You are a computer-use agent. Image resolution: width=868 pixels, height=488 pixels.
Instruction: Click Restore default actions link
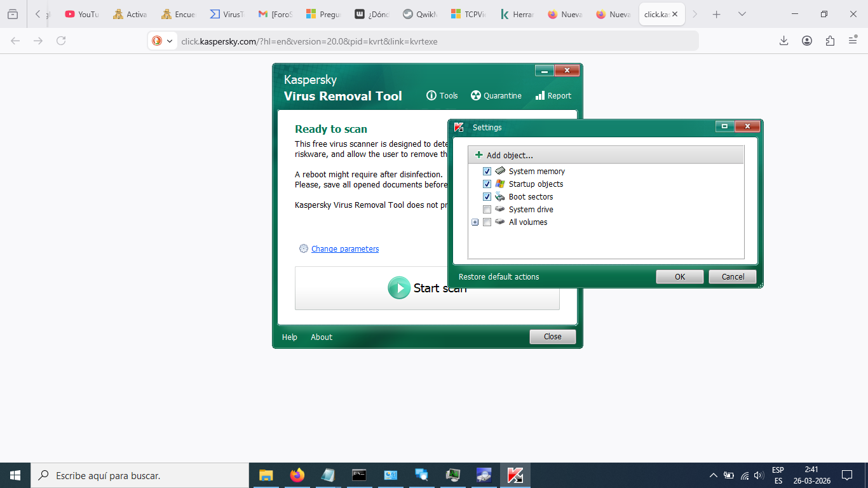click(x=499, y=276)
